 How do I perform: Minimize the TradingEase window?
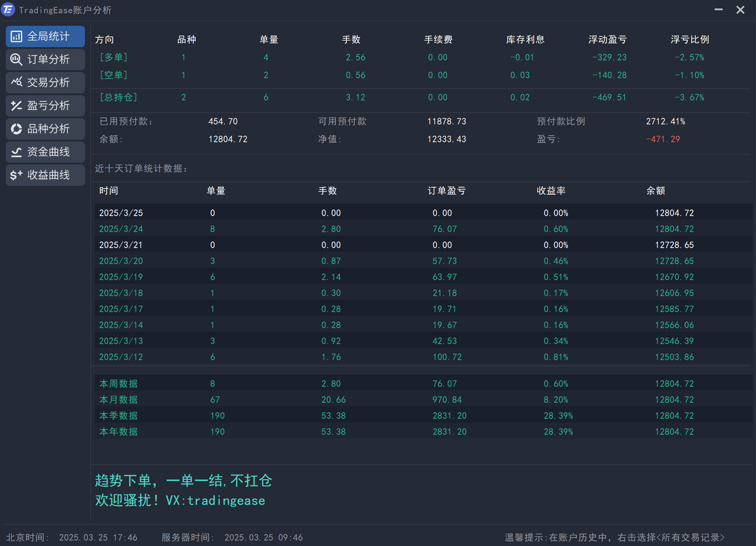pos(719,10)
